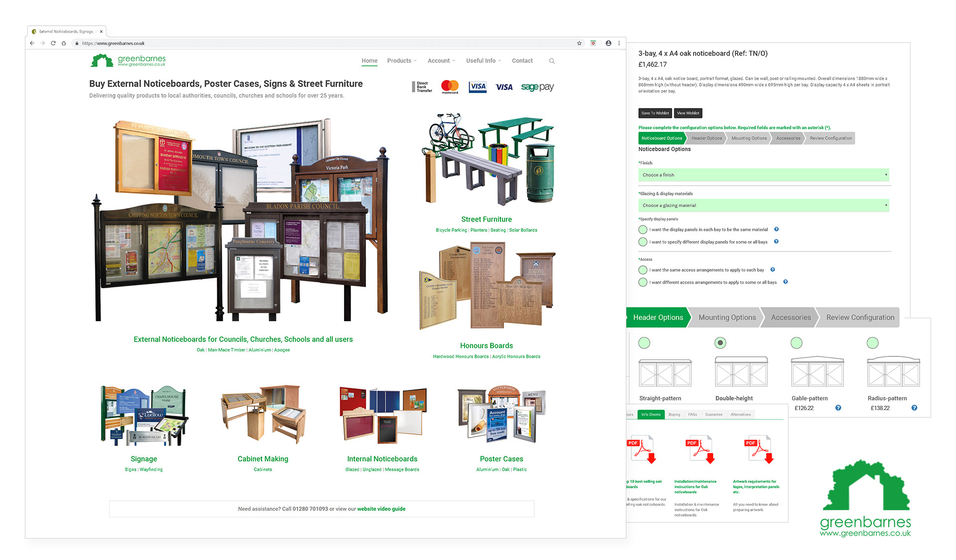Open the Guarantee info tab
The width and height of the screenshot is (956, 560).
coord(714,415)
